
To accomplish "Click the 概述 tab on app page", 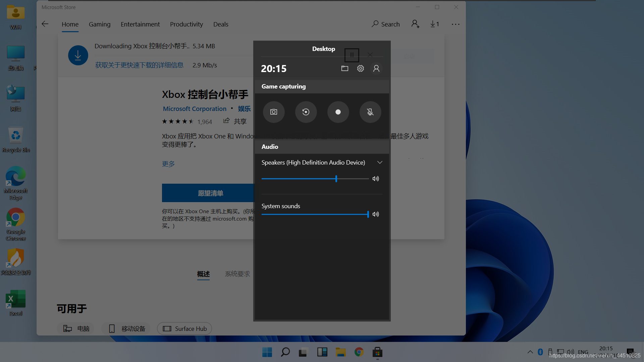I will 204,274.
